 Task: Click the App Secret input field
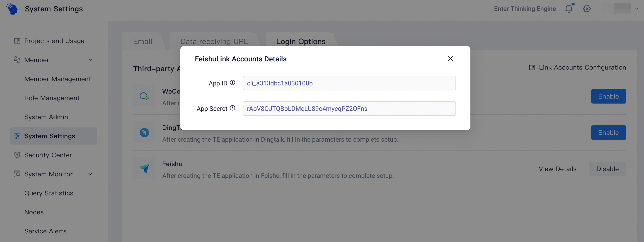click(x=349, y=109)
